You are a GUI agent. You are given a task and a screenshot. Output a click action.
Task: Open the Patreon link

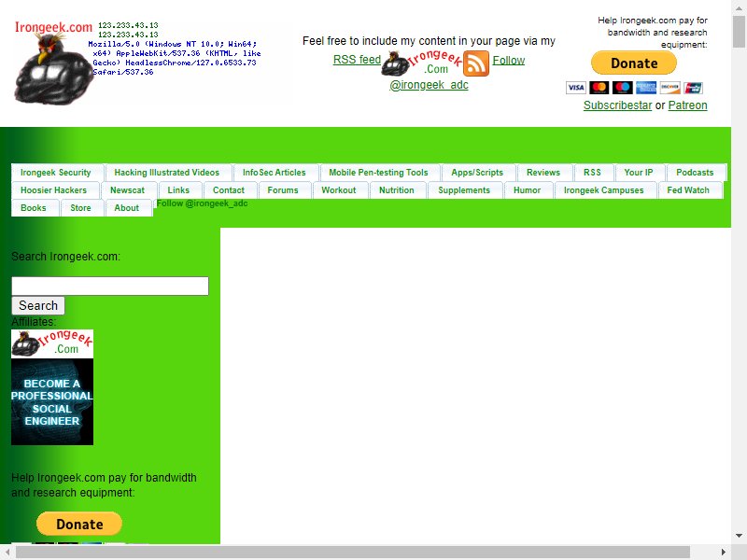687,105
